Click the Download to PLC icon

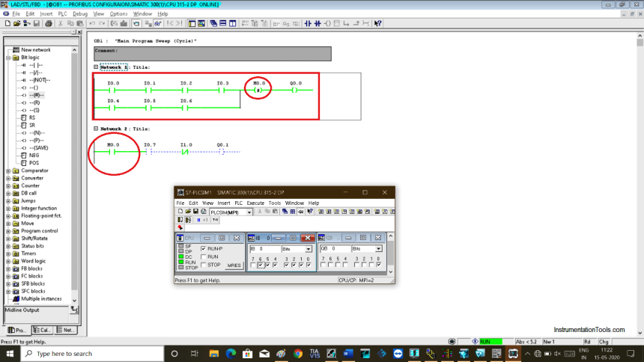124,23
